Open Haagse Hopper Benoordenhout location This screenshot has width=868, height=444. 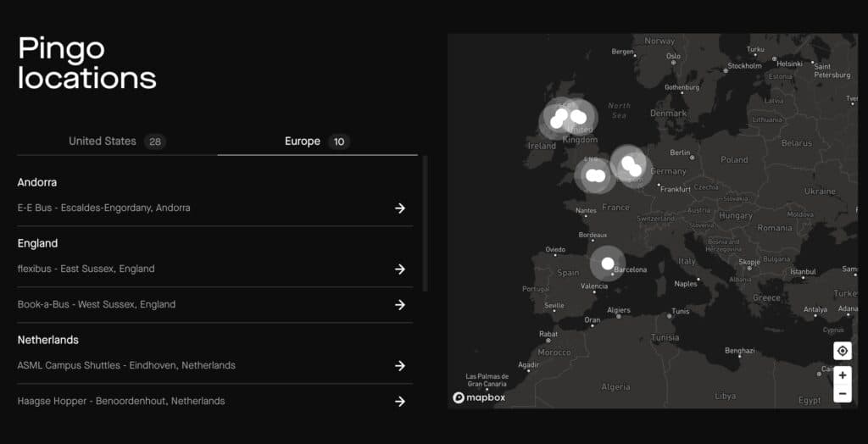pos(214,401)
